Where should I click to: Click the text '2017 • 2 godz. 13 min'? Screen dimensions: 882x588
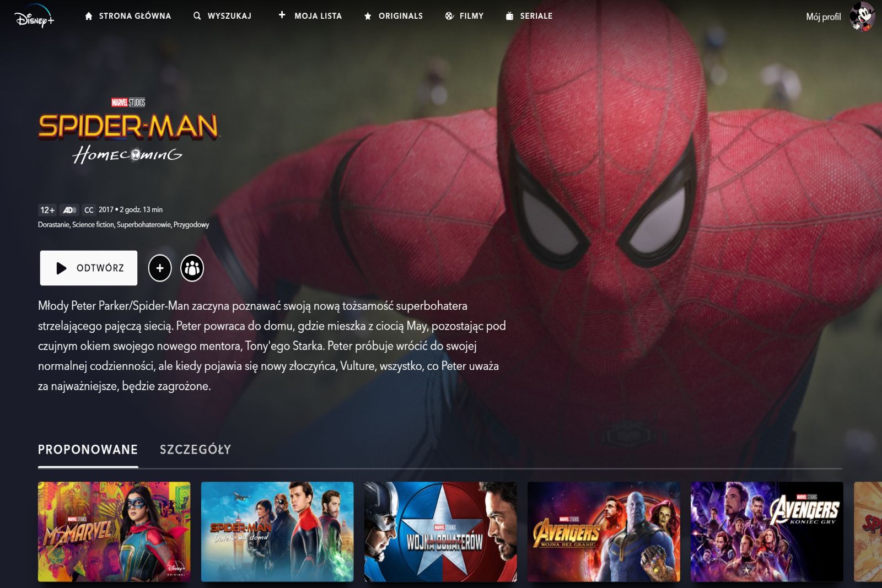click(x=131, y=210)
